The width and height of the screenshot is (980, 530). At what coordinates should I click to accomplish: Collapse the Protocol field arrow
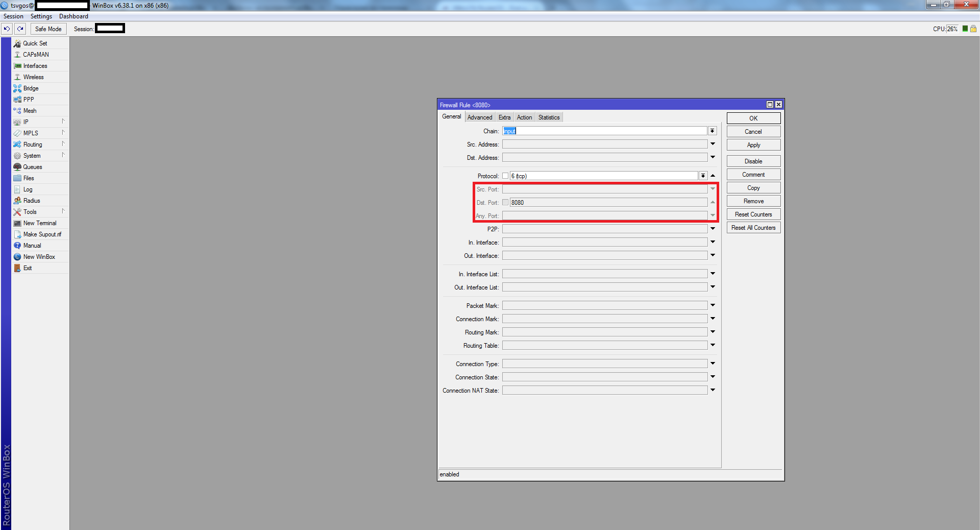point(713,176)
